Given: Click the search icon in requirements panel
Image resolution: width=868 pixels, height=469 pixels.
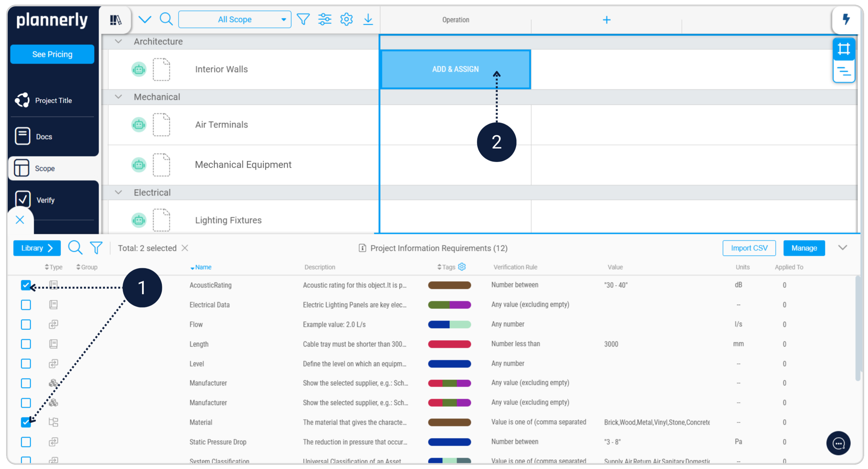Looking at the screenshot, I should 75,248.
